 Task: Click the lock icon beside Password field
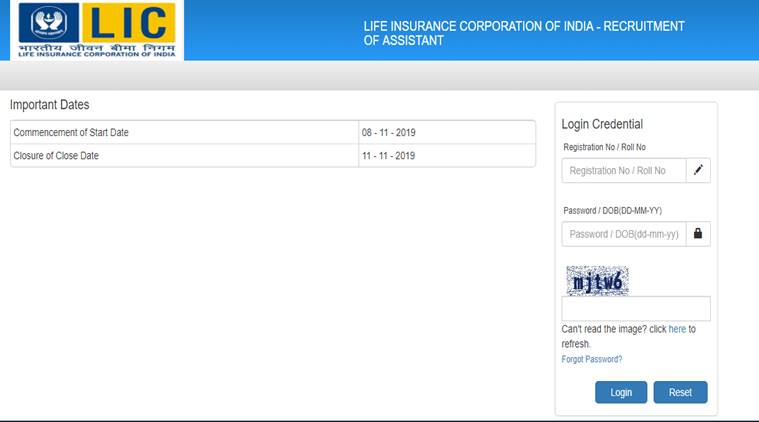[698, 234]
